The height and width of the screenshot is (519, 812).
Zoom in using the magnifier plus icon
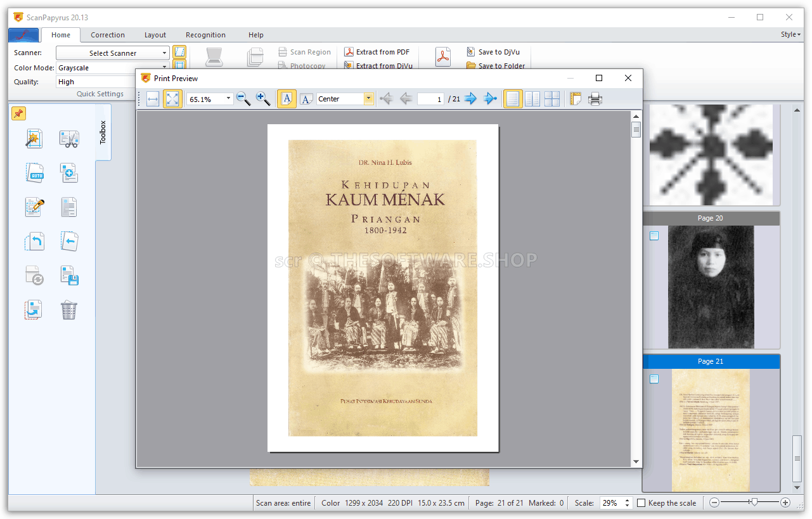(x=263, y=99)
